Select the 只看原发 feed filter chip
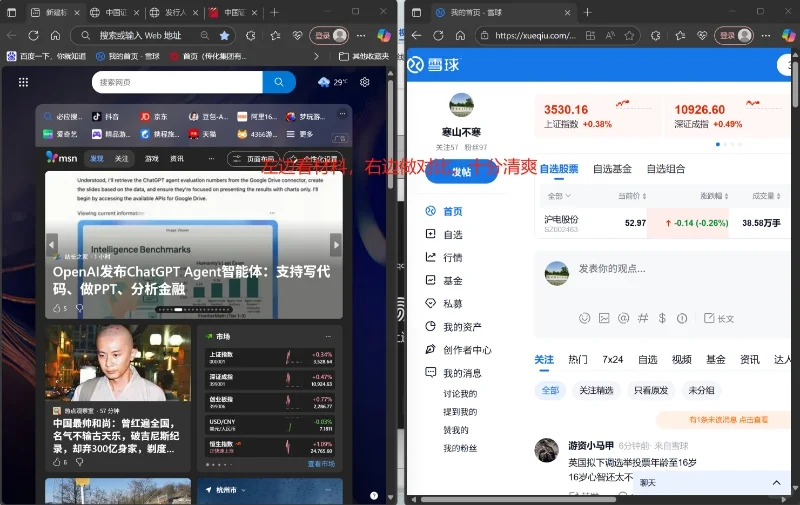Image resolution: width=800 pixels, height=505 pixels. 651,390
